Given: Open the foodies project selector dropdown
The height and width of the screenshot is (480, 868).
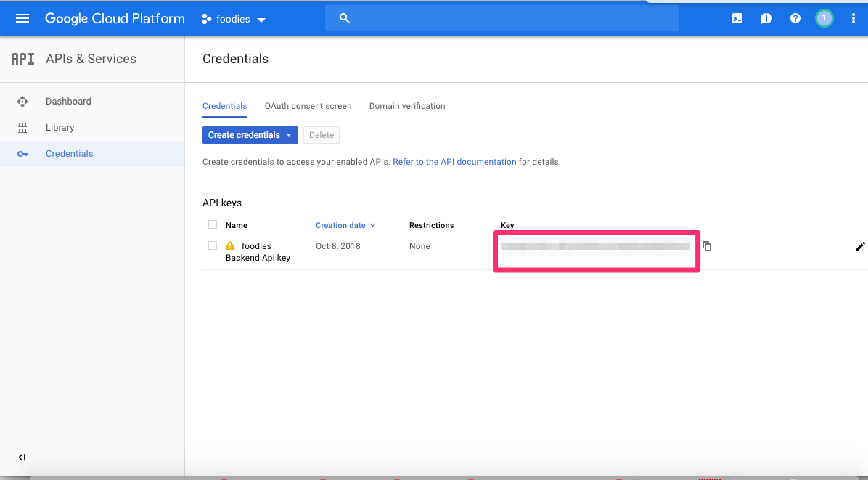Looking at the screenshot, I should [234, 19].
